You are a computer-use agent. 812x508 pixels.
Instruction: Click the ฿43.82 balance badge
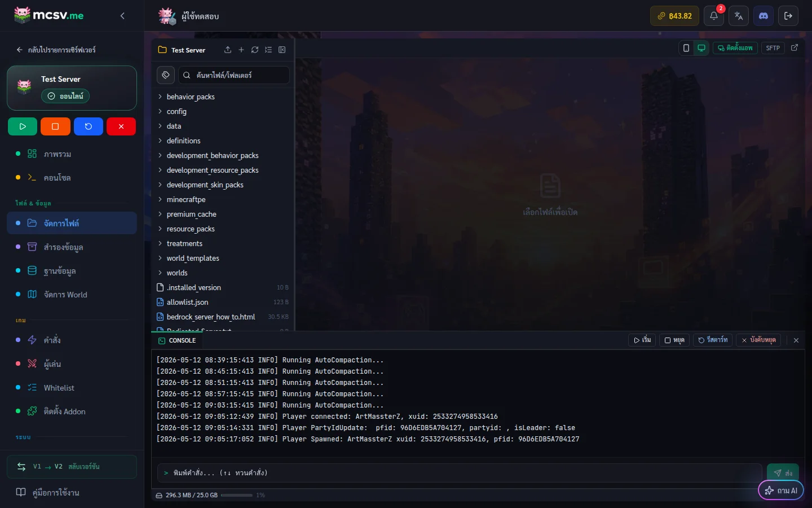[674, 16]
